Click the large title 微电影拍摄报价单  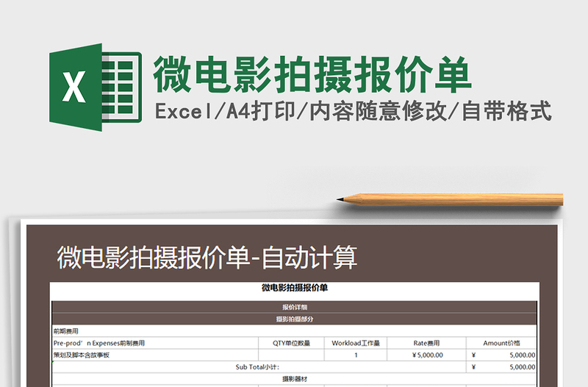312,75
